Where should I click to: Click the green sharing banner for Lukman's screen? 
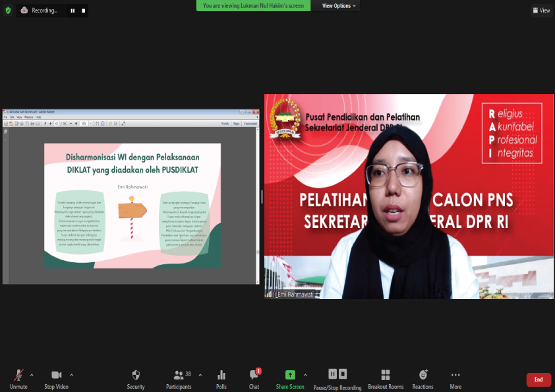point(253,6)
